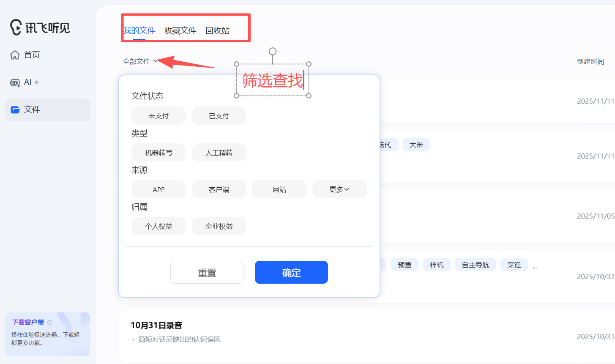This screenshot has width=615, height=364.
Task: Select the 文件 folder icon in sidebar
Action: [x=16, y=110]
